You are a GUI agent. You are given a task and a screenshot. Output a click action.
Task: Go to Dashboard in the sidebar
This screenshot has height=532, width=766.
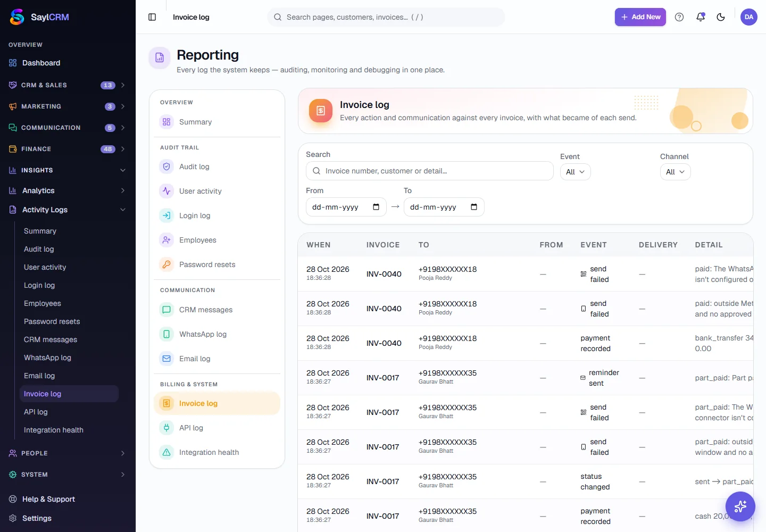pyautogui.click(x=68, y=63)
